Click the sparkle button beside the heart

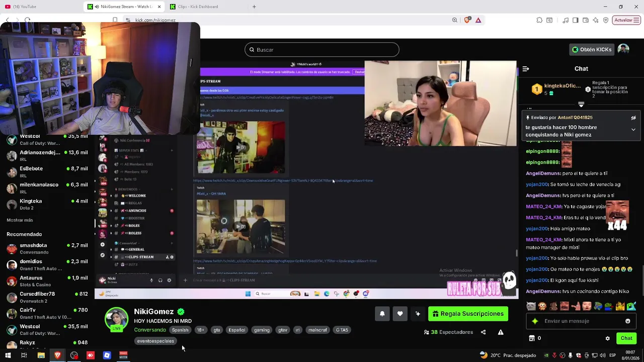418,314
